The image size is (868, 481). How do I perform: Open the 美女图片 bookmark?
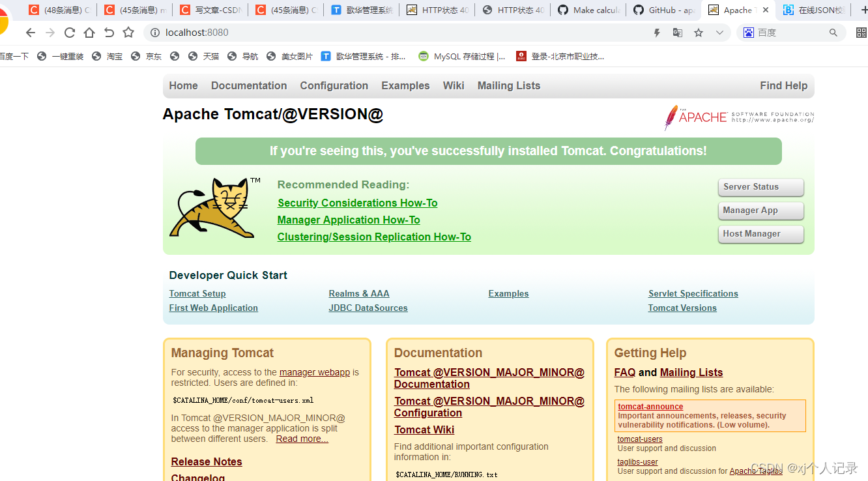coord(290,57)
